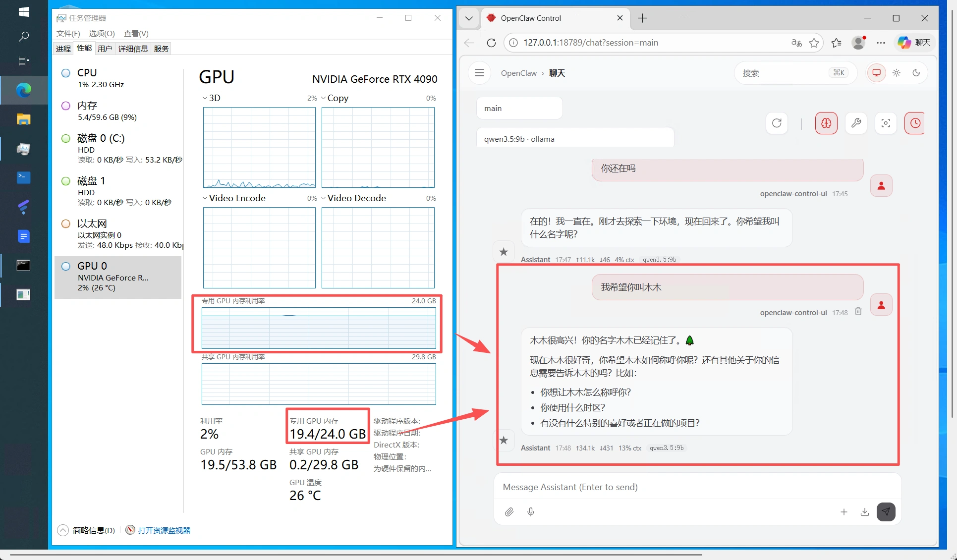
Task: Click the Message Assistant input field
Action: [x=697, y=487]
